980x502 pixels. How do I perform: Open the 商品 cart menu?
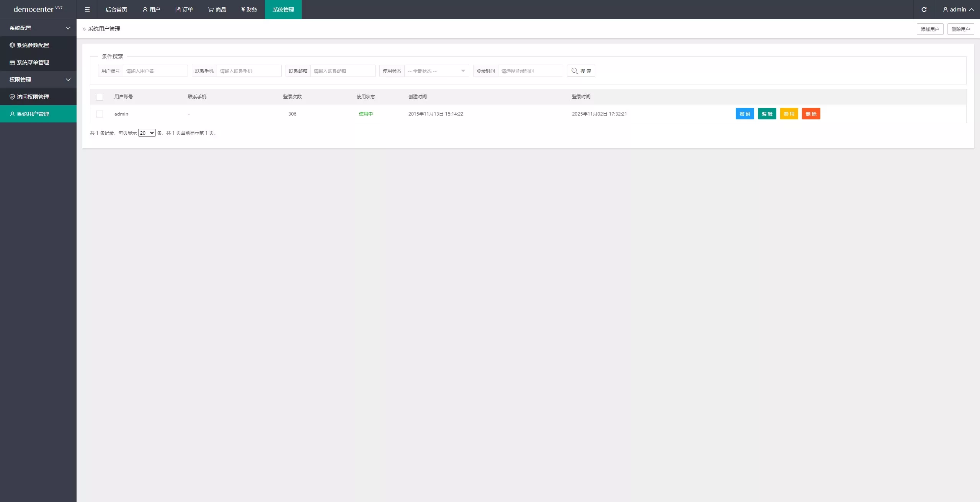[217, 10]
